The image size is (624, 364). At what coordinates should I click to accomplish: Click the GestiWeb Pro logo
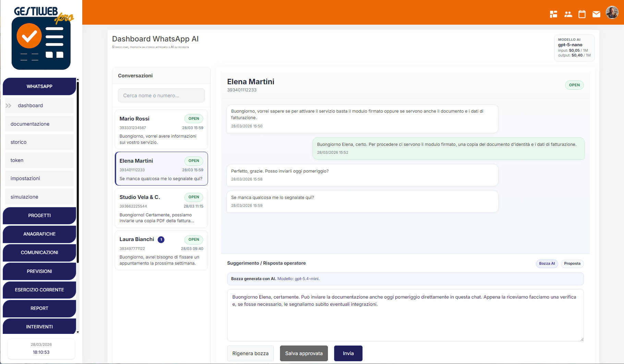click(x=41, y=38)
